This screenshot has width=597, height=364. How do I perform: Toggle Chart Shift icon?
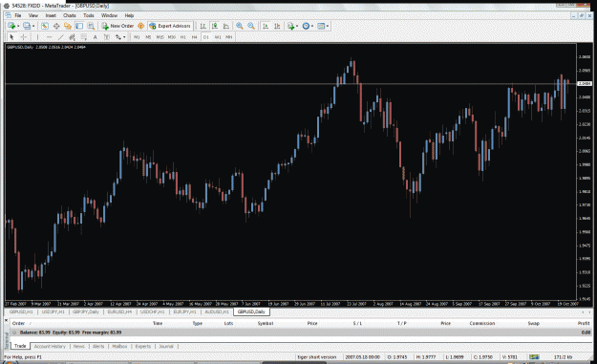tap(277, 26)
